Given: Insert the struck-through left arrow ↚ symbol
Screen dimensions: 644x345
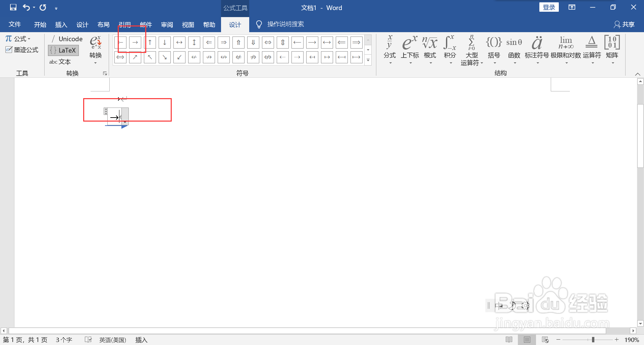Looking at the screenshot, I should (194, 57).
